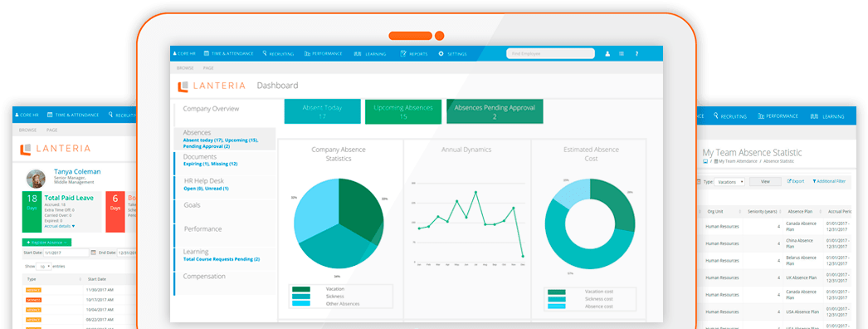
Task: Click the Company Absence Statistics pie chart
Action: [x=339, y=223]
